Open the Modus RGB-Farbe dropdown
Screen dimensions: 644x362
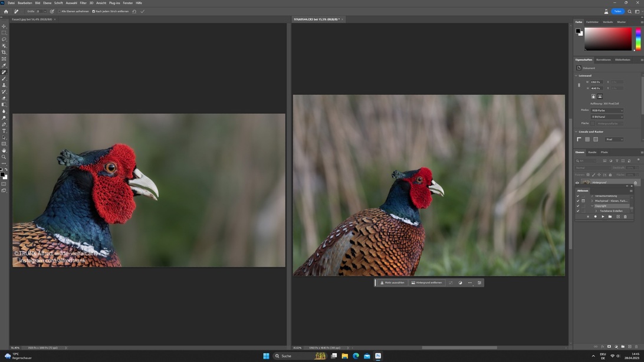(607, 110)
